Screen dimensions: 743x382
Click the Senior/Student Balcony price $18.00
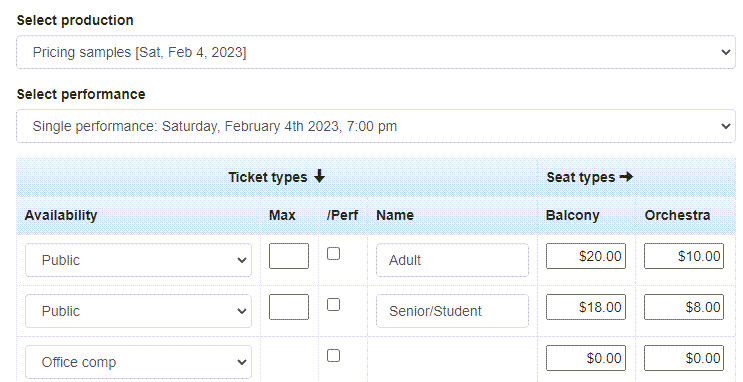pos(586,307)
